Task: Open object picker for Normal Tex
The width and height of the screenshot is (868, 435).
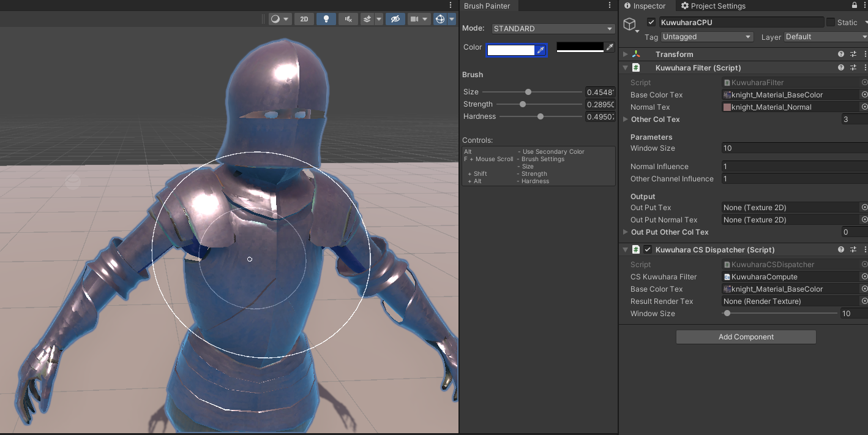Action: click(864, 107)
